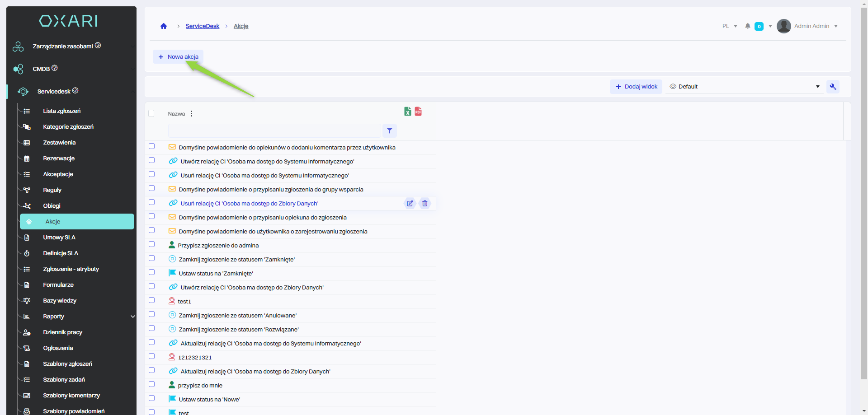Follow the ServiceDesk breadcrumb link
This screenshot has height=415, width=868.
(x=202, y=26)
